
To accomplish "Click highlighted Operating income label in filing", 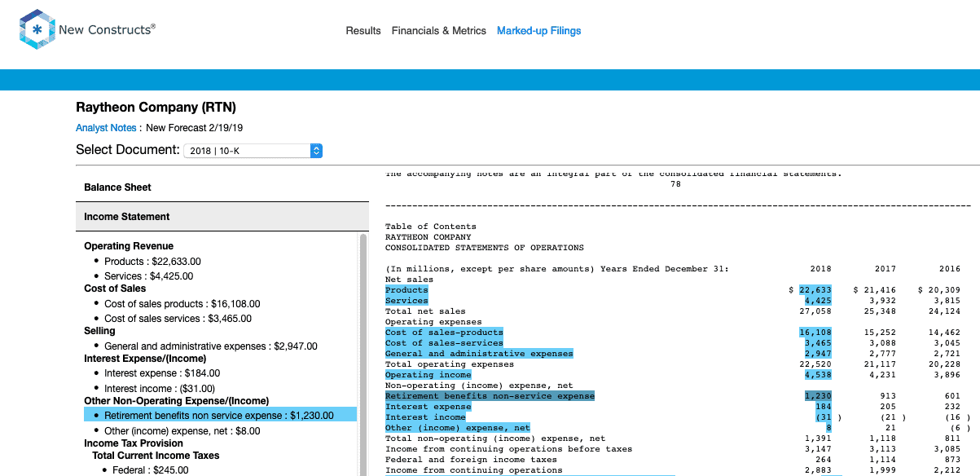I will (428, 375).
